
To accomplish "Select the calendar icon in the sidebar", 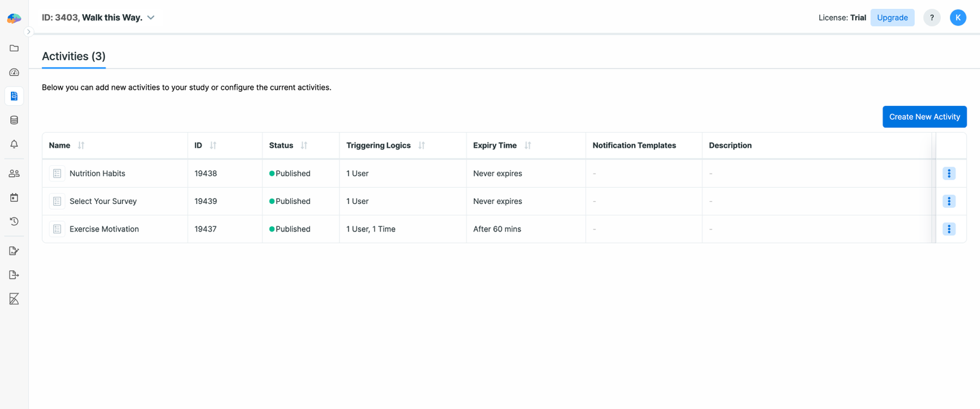I will click(14, 197).
